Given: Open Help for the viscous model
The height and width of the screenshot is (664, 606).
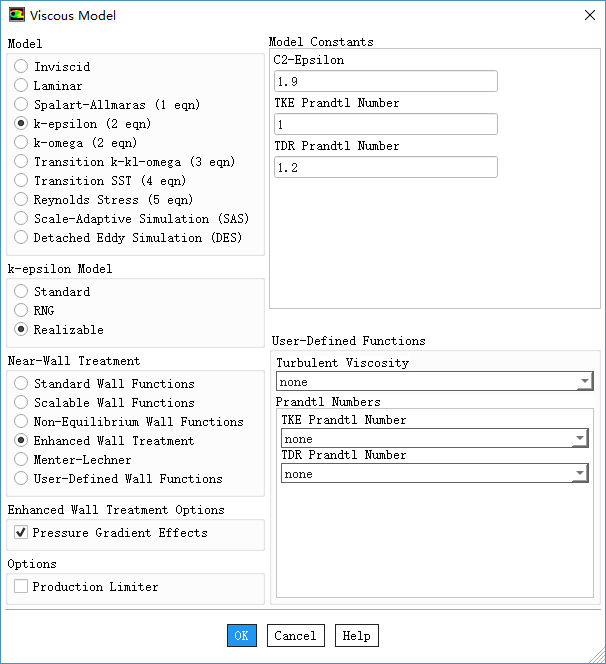Looking at the screenshot, I should (x=357, y=636).
